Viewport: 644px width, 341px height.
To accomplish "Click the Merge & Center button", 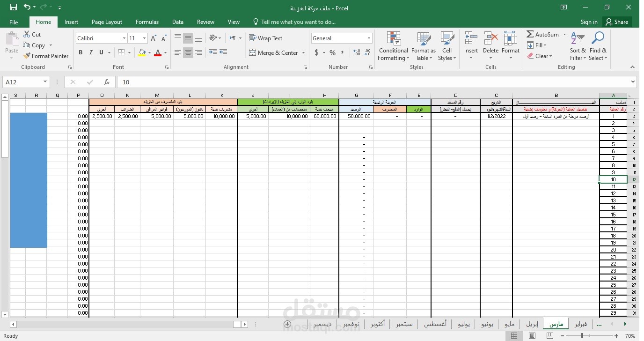I will coord(273,52).
